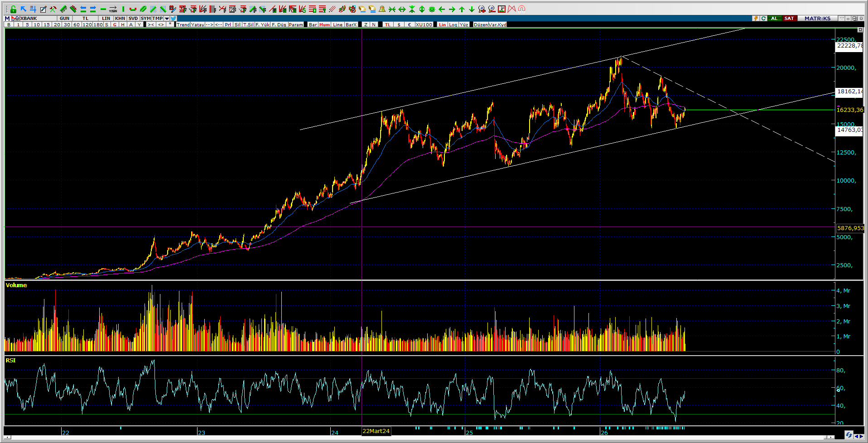Switch chart type to Line
This screenshot has height=443, width=868.
pos(338,24)
